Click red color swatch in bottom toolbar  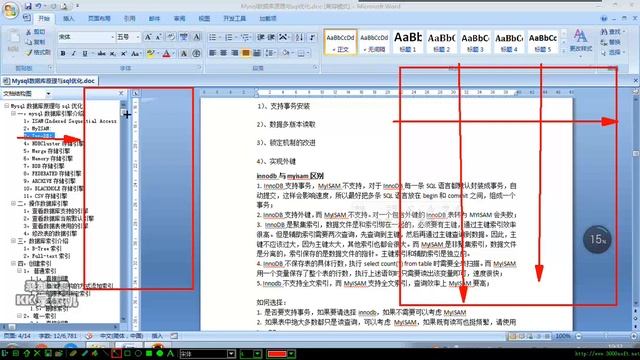point(277,353)
